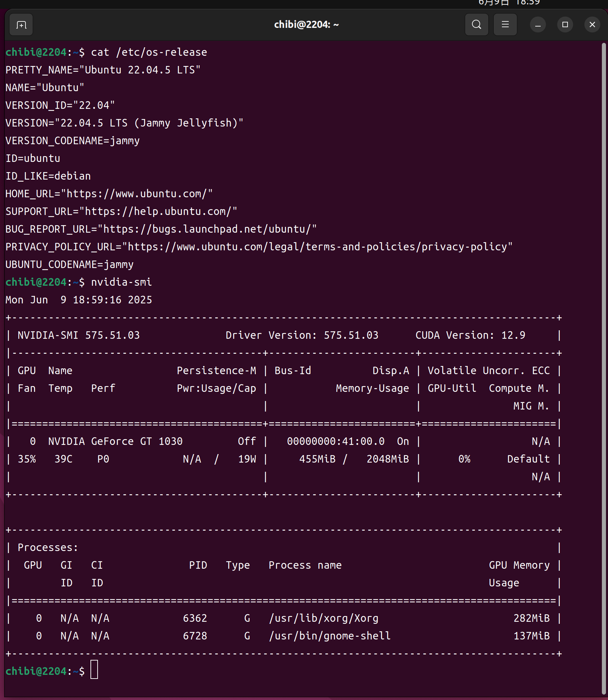Maximize the terminal window
The width and height of the screenshot is (608, 700).
[x=565, y=25]
